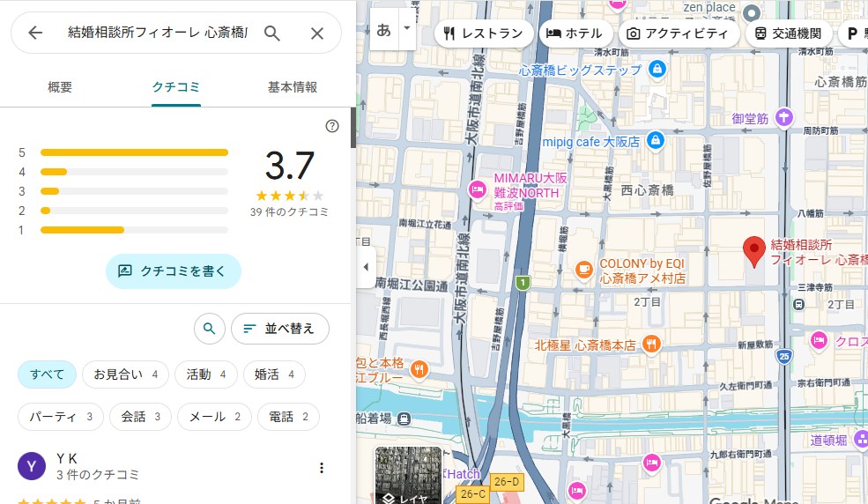Switch to the 概要 tab

(60, 87)
